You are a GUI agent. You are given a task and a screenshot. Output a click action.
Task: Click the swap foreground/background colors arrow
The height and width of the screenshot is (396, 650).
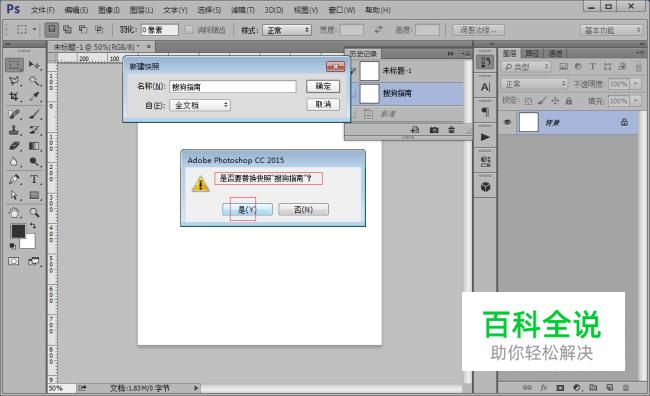(33, 226)
